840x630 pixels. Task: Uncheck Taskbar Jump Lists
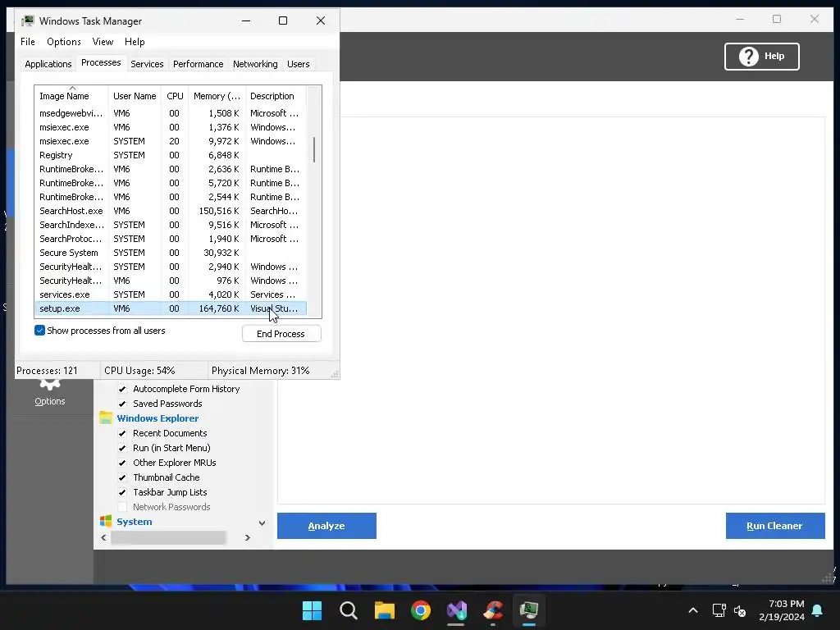(122, 492)
